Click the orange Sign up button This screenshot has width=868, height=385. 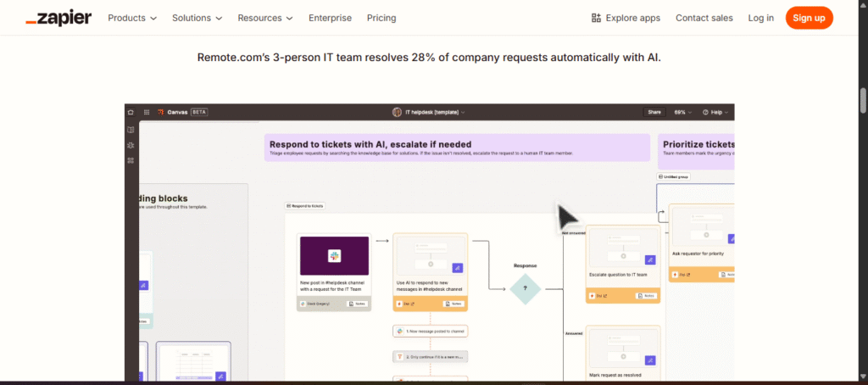tap(809, 18)
